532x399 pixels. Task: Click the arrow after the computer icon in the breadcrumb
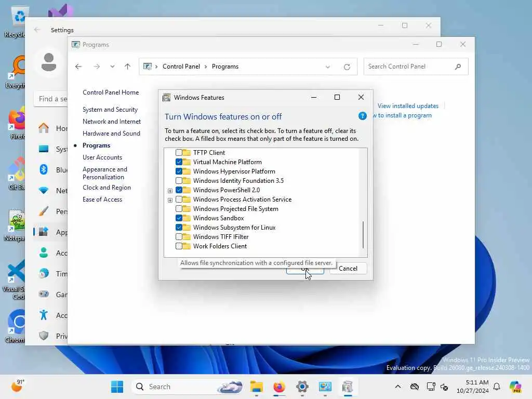156,66
